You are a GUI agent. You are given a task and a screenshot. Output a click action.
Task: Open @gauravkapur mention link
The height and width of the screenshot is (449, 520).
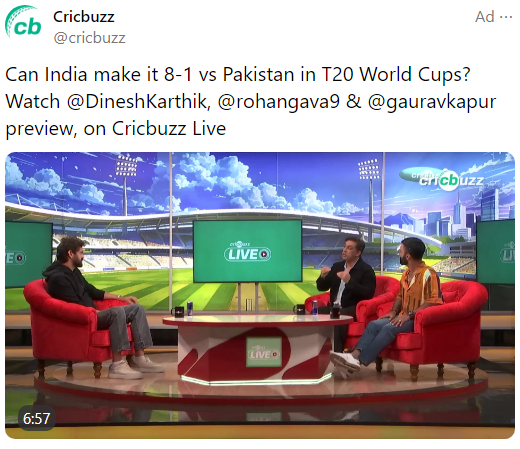coord(432,101)
